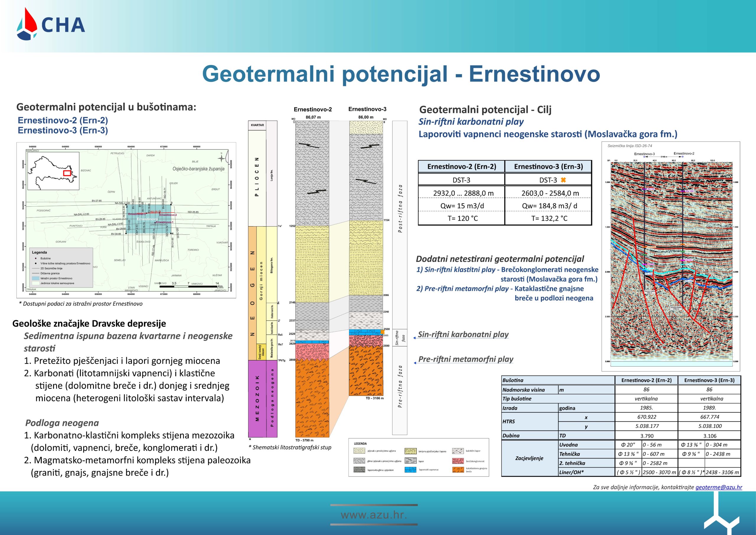Click the 3.790 depth cell
The width and height of the screenshot is (756, 535).
646,435
